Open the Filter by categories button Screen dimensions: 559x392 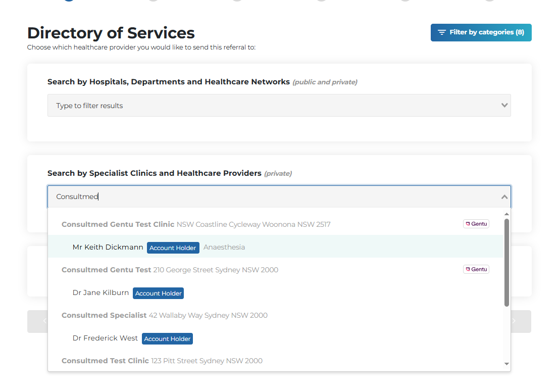481,32
